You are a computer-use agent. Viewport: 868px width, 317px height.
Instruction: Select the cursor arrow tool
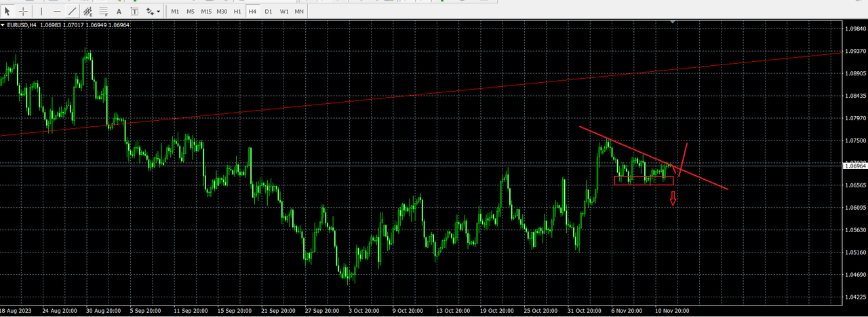(x=8, y=11)
